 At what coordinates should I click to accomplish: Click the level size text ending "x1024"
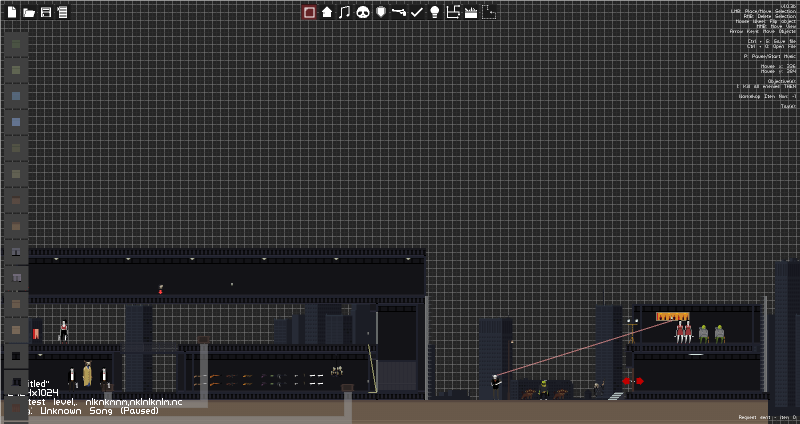coord(43,392)
